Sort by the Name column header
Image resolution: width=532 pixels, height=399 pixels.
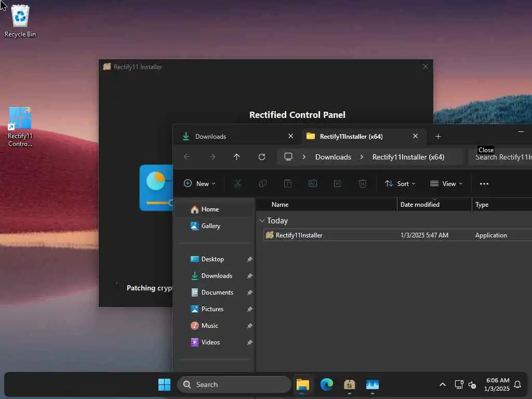pos(327,205)
